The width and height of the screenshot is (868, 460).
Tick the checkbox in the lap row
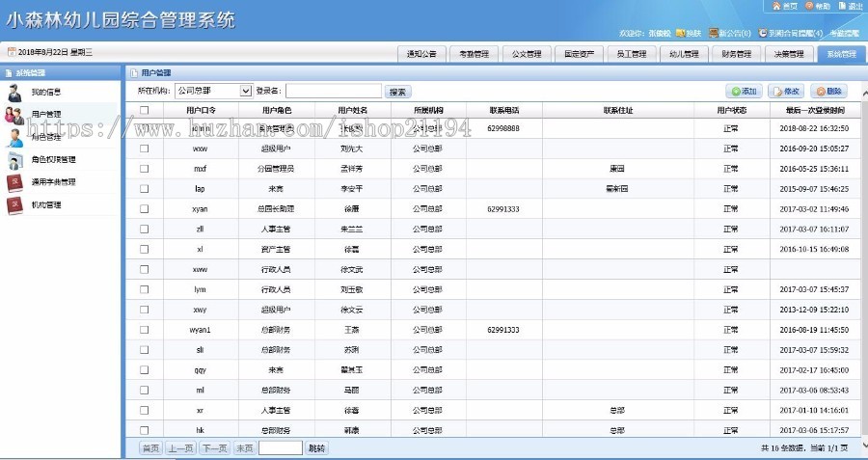pos(144,189)
